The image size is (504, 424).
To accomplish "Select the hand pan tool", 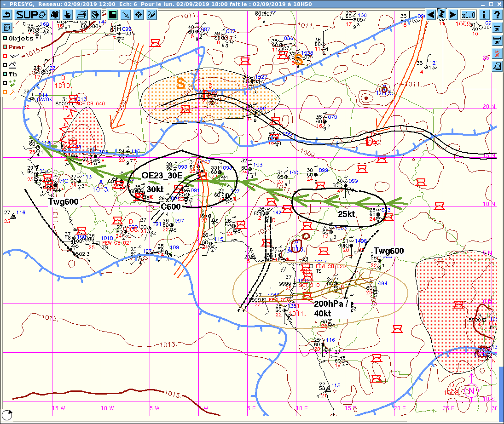I will point(68,15).
